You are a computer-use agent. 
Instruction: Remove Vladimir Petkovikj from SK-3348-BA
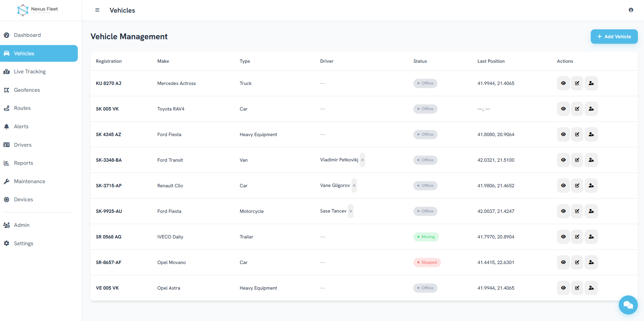pos(362,160)
